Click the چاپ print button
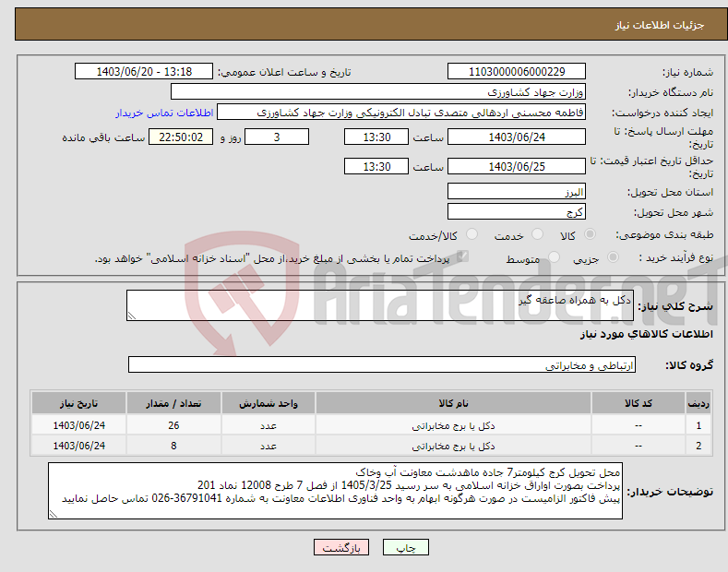728x572 pixels. 406,547
